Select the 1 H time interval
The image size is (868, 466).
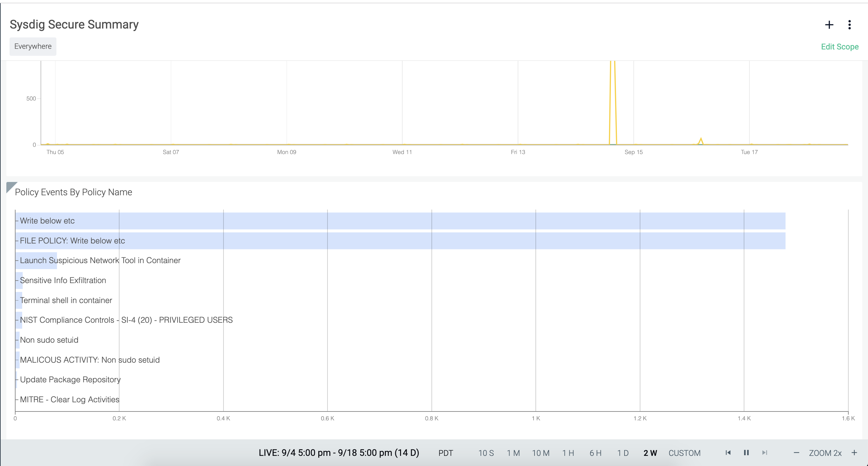pyautogui.click(x=568, y=453)
